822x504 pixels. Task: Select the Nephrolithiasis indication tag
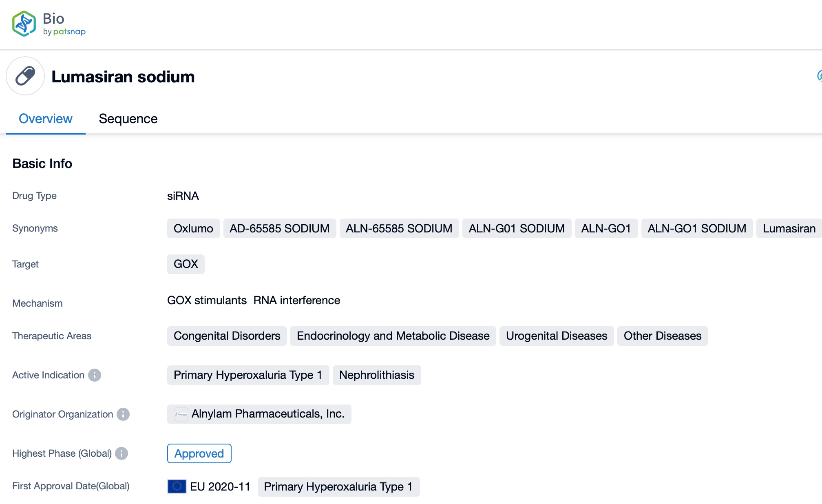376,375
